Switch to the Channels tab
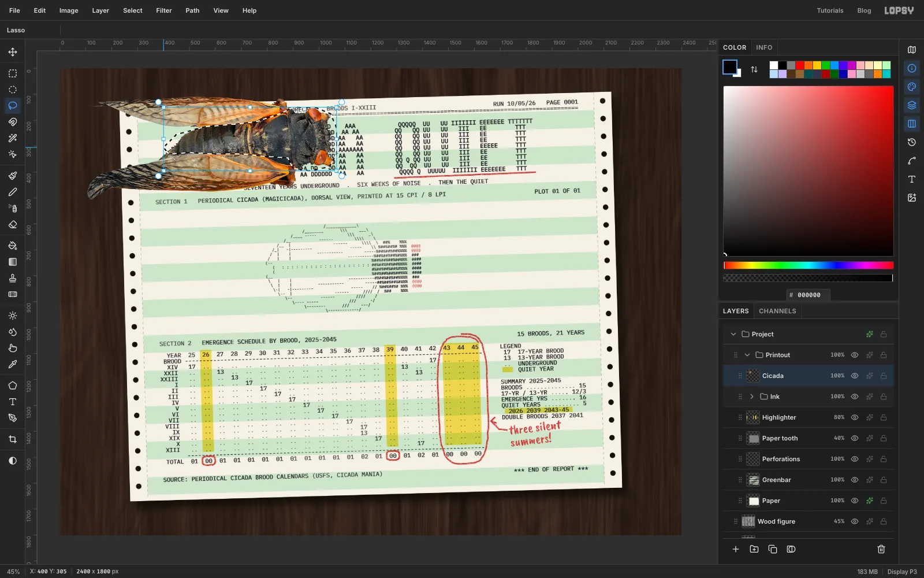This screenshot has height=578, width=924. [777, 311]
